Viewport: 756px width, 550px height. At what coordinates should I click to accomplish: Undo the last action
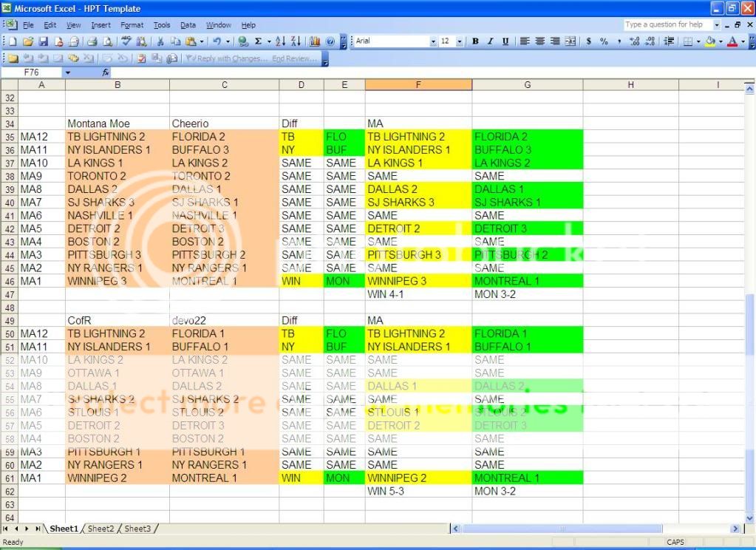click(217, 41)
